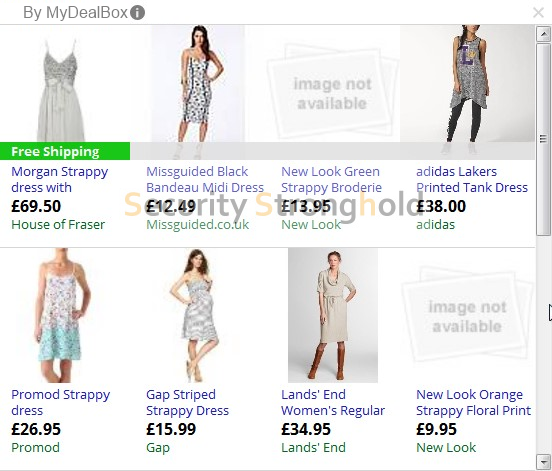This screenshot has height=471, width=552.
Task: Open Lands' End Women's Regular link
Action: [x=333, y=402]
